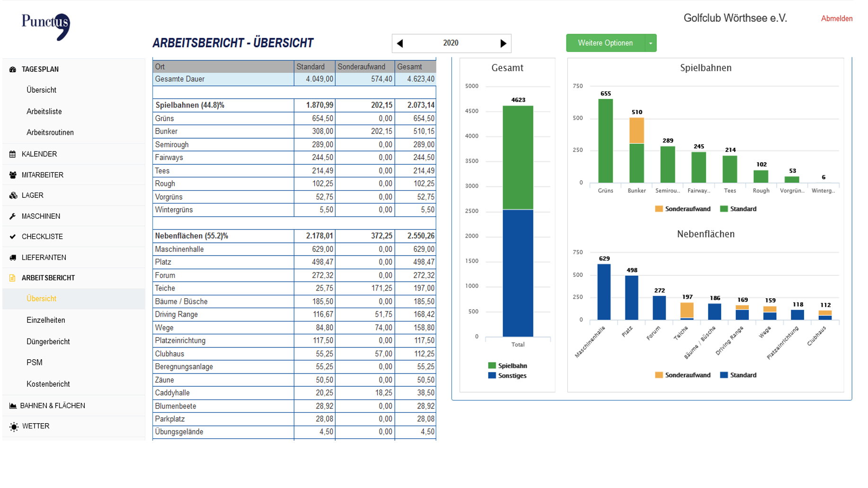Click the Ort column header
This screenshot has height=488, width=868.
pyautogui.click(x=223, y=67)
